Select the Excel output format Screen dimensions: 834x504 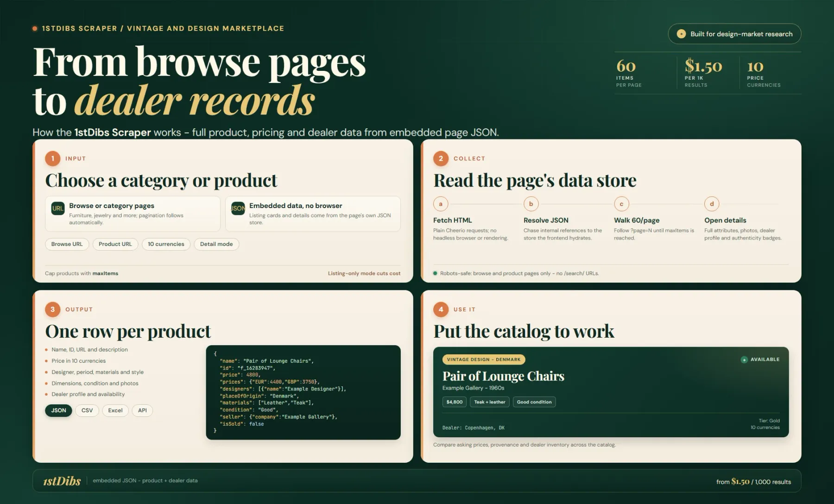point(115,410)
